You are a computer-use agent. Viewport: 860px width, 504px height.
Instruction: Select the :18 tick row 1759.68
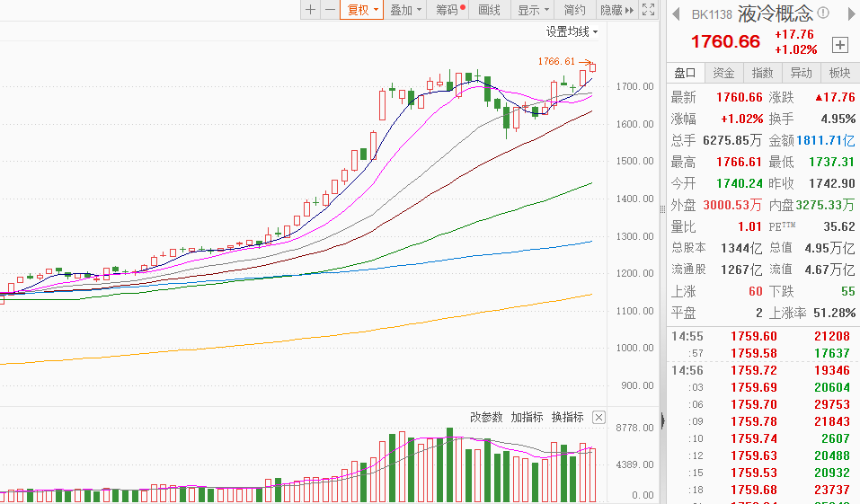(x=763, y=490)
